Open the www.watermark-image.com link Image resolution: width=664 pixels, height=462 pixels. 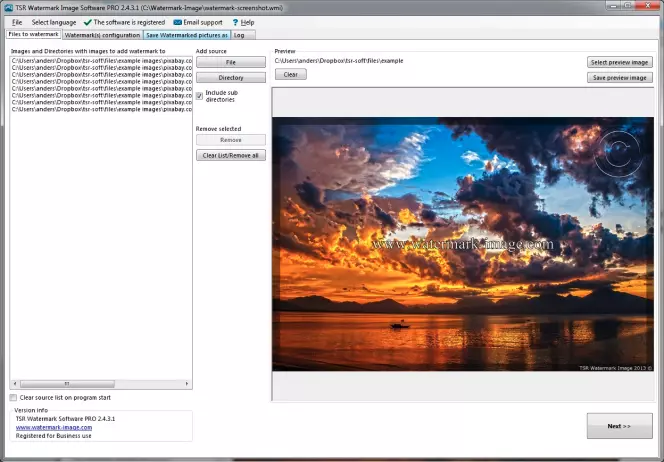[x=54, y=427]
